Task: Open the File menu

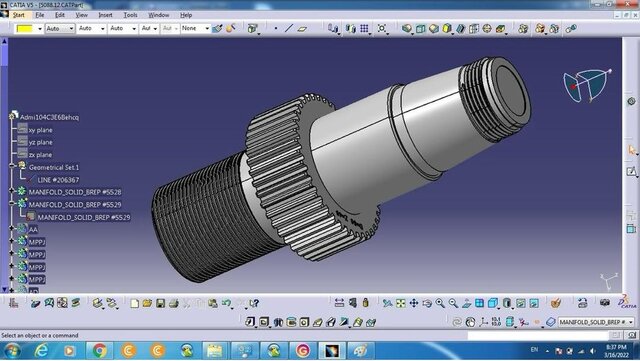Action: [x=40, y=15]
